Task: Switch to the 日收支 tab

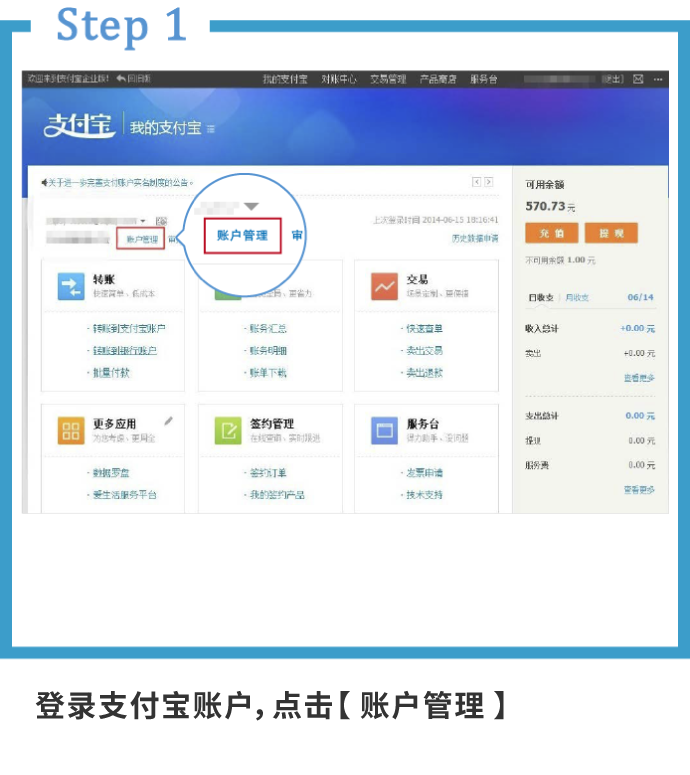Action: [x=541, y=298]
